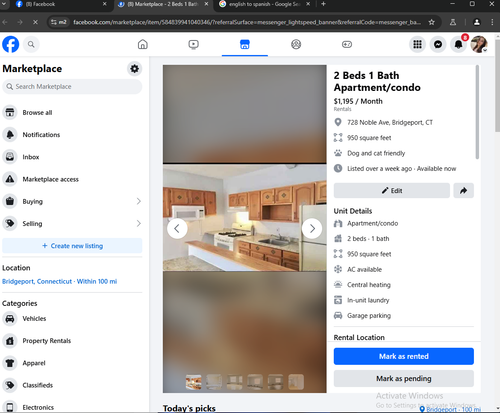Click the listing details panel scrollbar
Screen dimensions: 500x413
(477, 112)
